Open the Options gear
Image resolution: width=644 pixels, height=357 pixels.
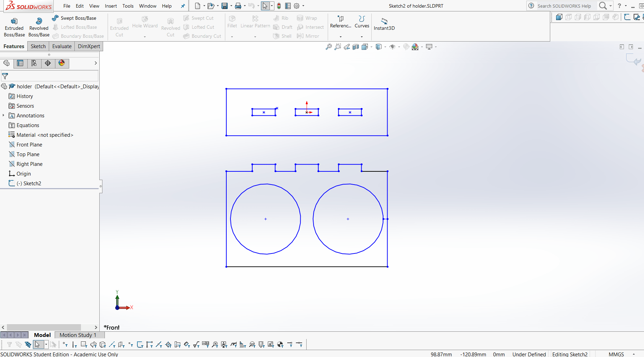(297, 6)
